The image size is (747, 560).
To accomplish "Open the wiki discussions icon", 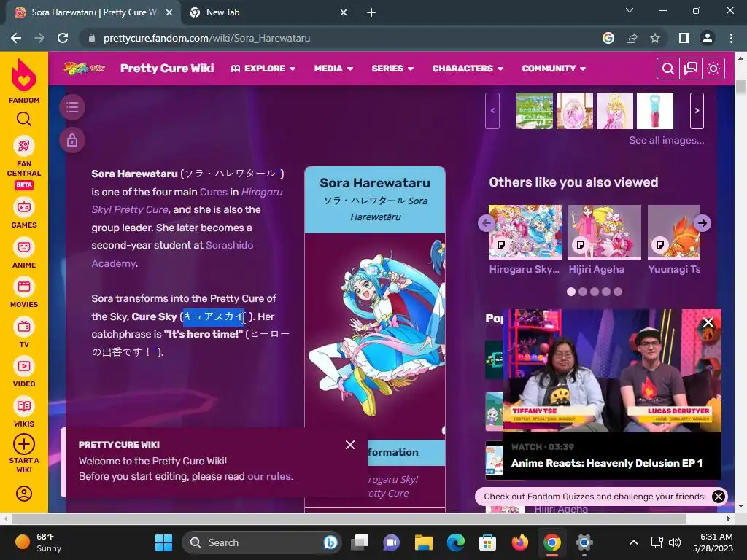I will [690, 69].
